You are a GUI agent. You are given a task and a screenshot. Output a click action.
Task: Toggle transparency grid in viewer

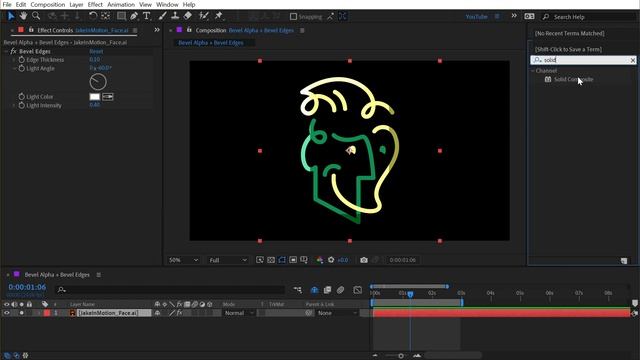(271, 260)
